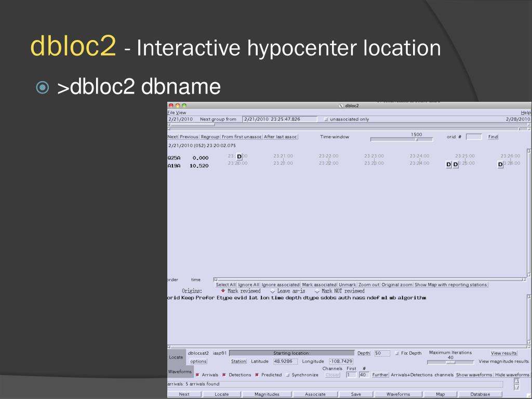Open the View menu
This screenshot has width=532, height=399.
point(181,113)
